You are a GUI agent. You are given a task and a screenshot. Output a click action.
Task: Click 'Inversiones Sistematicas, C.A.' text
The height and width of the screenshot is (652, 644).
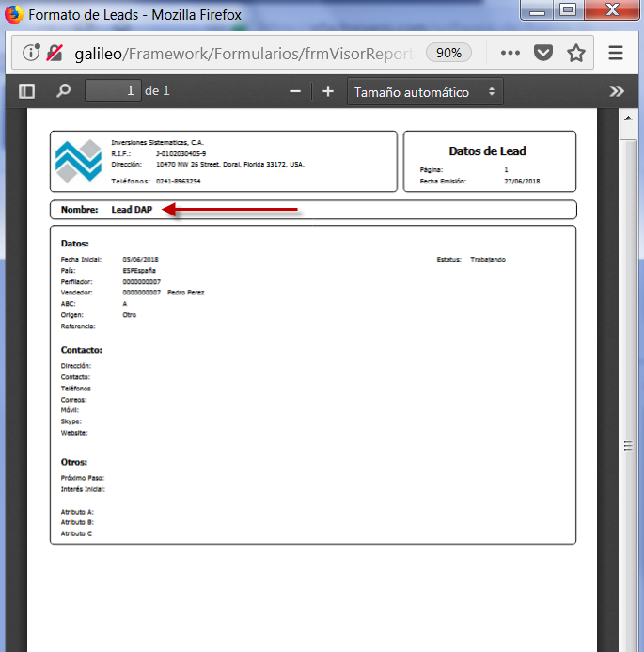pos(157,143)
